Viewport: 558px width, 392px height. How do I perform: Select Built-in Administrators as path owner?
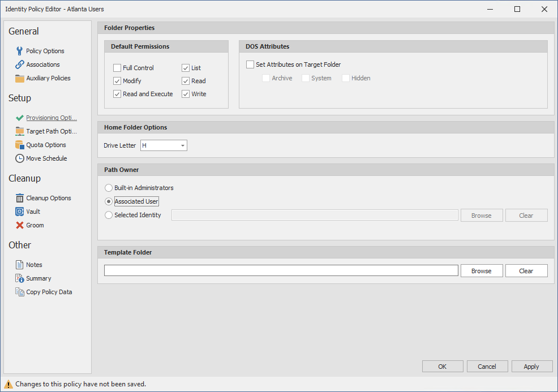[x=109, y=188]
